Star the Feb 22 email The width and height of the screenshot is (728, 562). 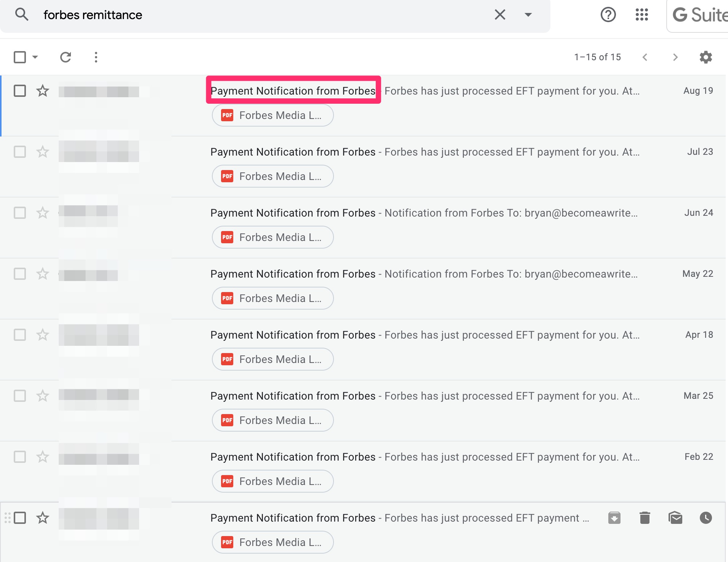(43, 457)
